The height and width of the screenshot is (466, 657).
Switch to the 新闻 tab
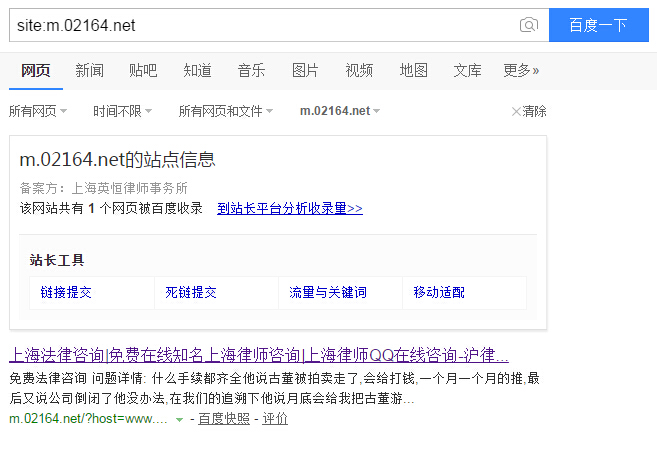point(90,70)
